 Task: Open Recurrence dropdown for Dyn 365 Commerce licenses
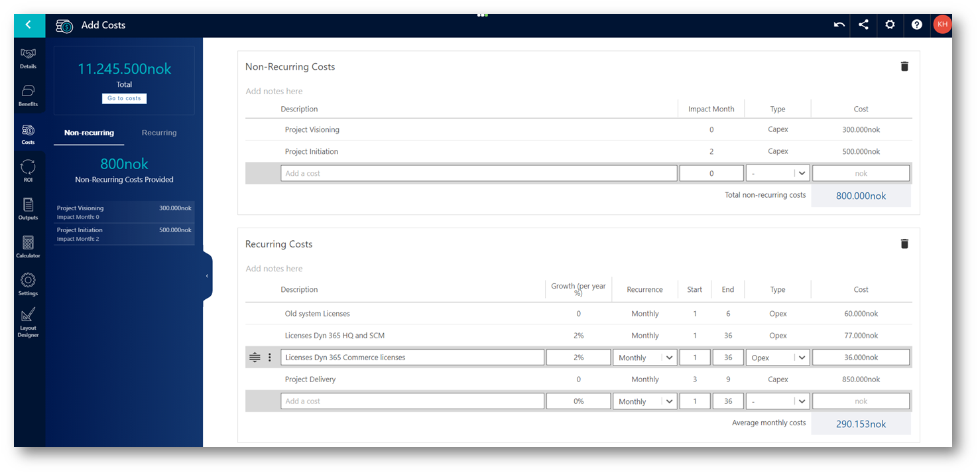click(x=644, y=358)
